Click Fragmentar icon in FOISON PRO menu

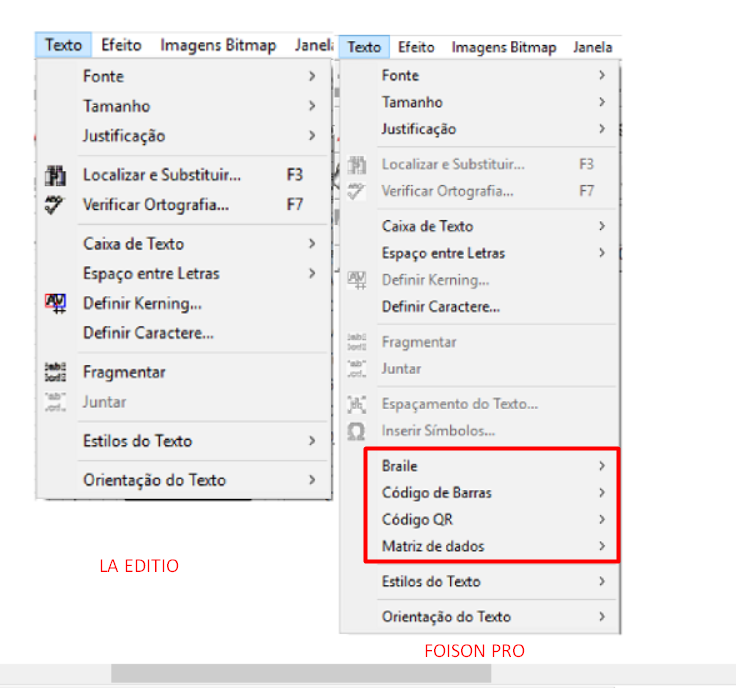click(x=357, y=342)
